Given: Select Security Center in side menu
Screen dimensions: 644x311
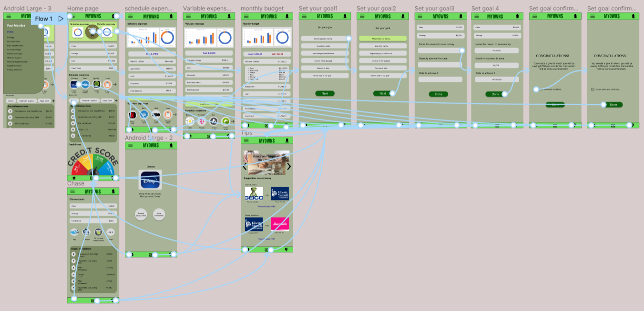Looking at the screenshot, I should tap(14, 41).
